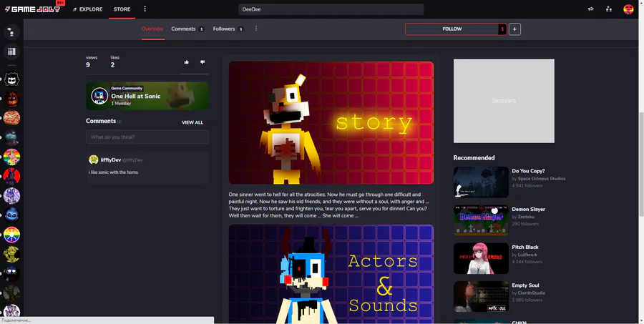Image resolution: width=644 pixels, height=324 pixels.
Task: Open the dark blue-eyed community in sidebar
Action: tap(11, 273)
